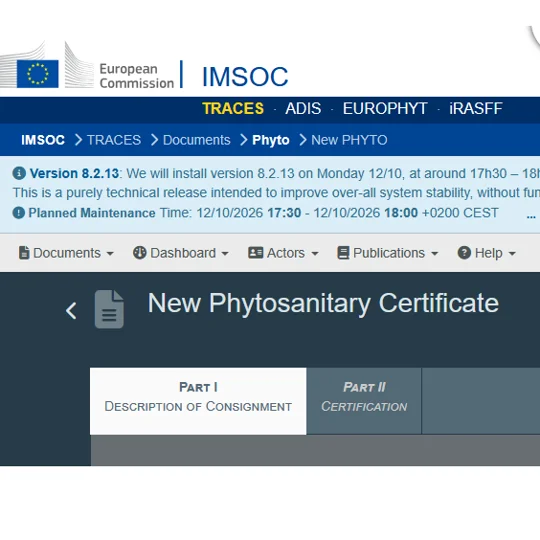This screenshot has width=540, height=540.
Task: Go to Documents breadcrumb
Action: (197, 140)
